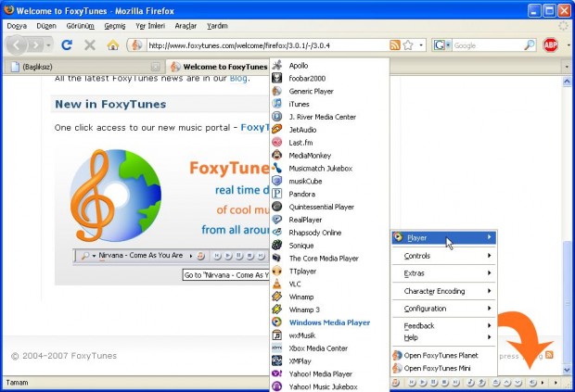Highlight the Player menu entry

pos(443,238)
